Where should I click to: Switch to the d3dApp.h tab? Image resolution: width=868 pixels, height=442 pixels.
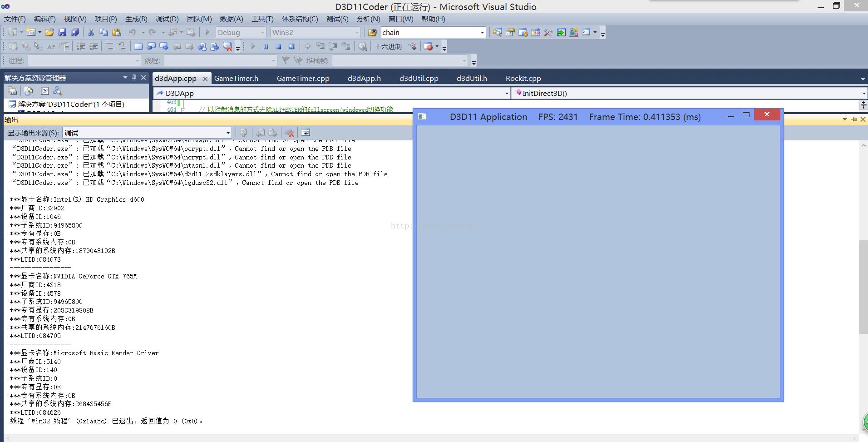coord(364,78)
